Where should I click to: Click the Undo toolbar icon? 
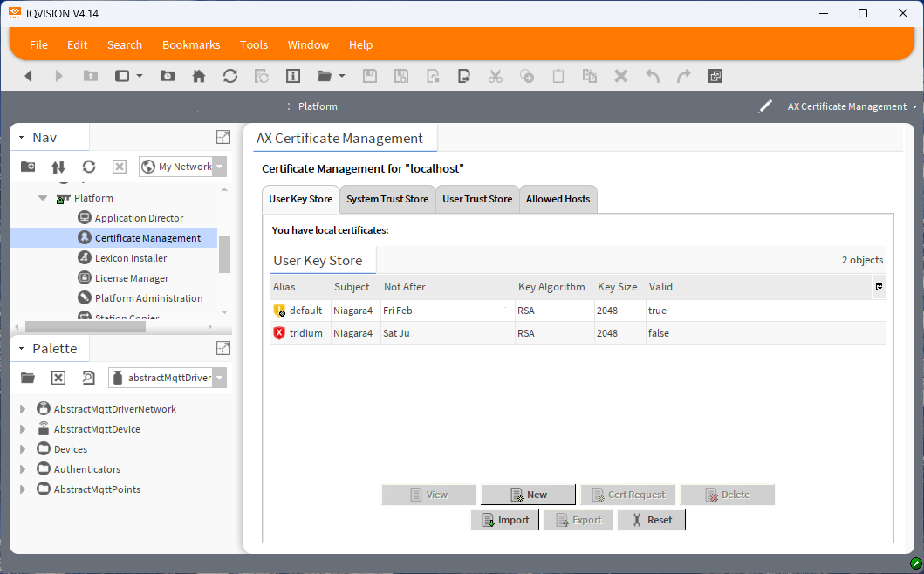point(652,76)
